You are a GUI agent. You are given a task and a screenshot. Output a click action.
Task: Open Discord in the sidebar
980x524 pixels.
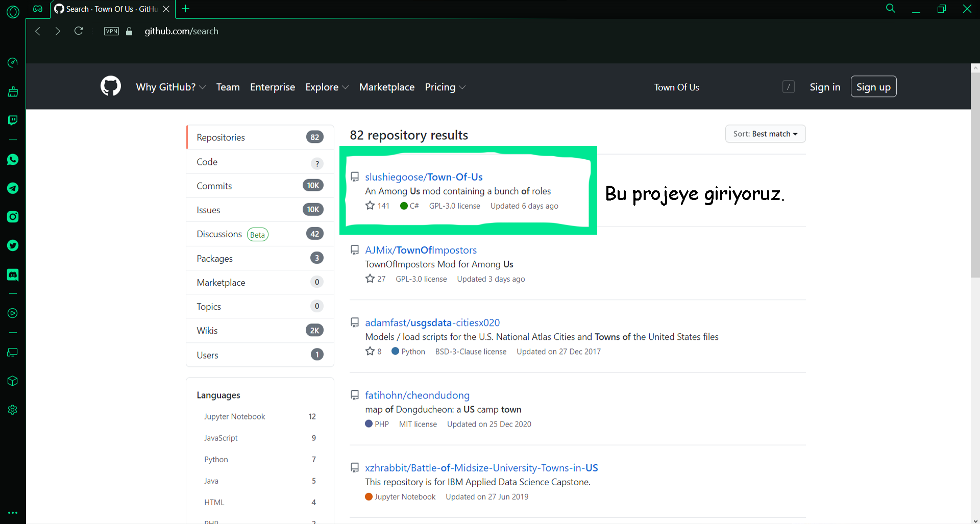pos(13,275)
